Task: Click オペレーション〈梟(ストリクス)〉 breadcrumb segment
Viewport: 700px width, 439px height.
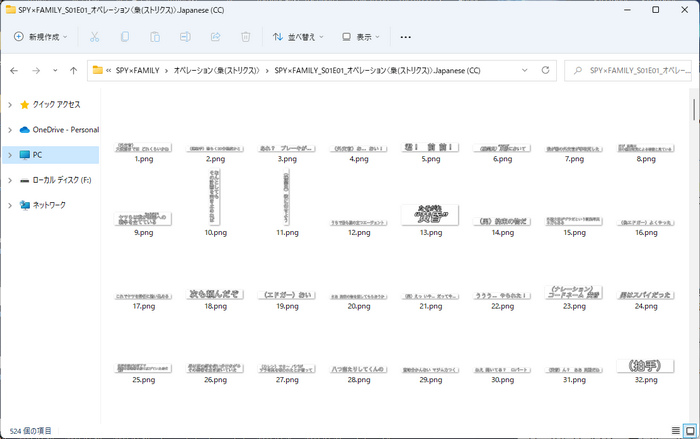Action: pos(216,71)
